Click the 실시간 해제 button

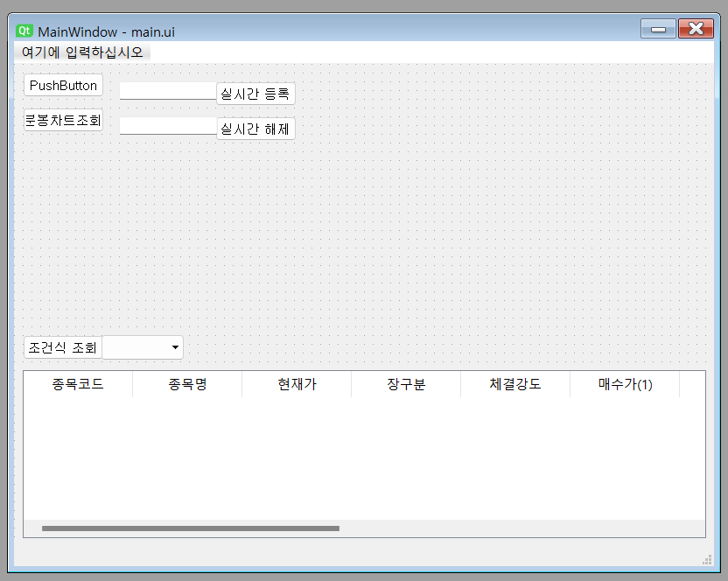(255, 129)
